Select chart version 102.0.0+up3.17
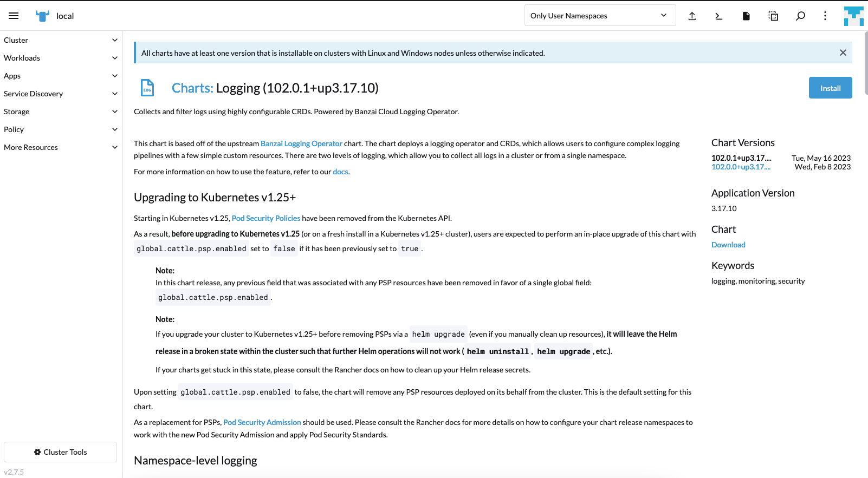The width and height of the screenshot is (868, 478). click(741, 167)
